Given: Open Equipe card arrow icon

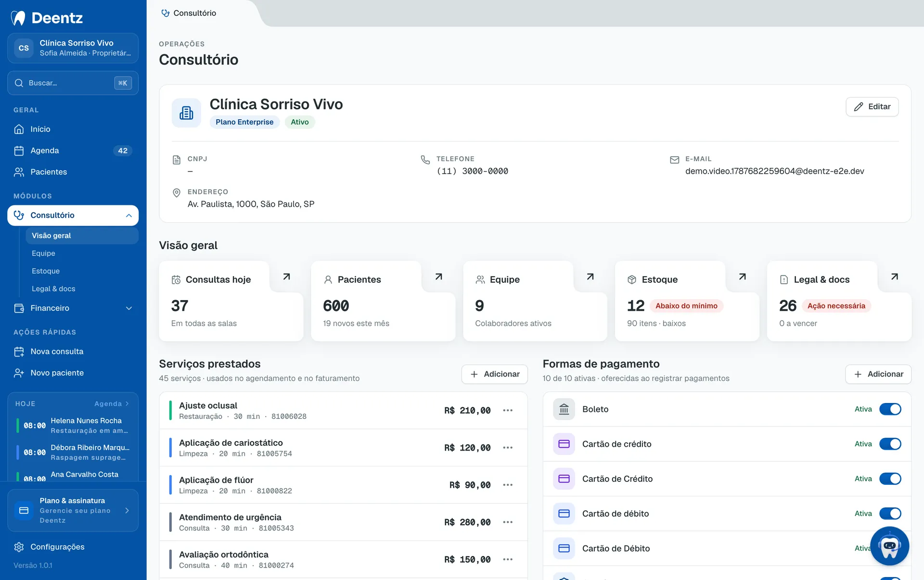Looking at the screenshot, I should point(590,277).
